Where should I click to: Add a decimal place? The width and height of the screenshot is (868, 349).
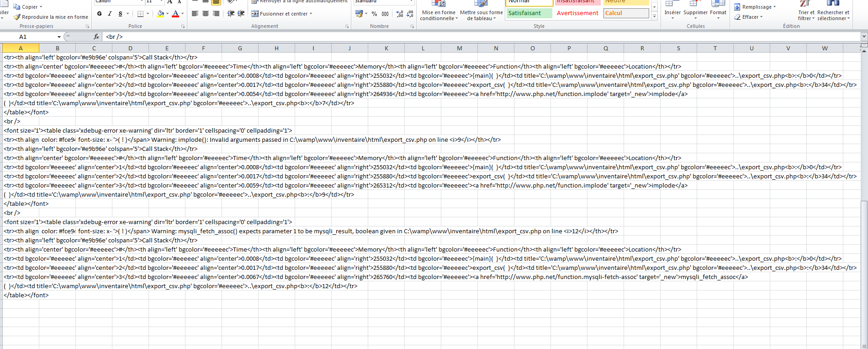click(400, 14)
